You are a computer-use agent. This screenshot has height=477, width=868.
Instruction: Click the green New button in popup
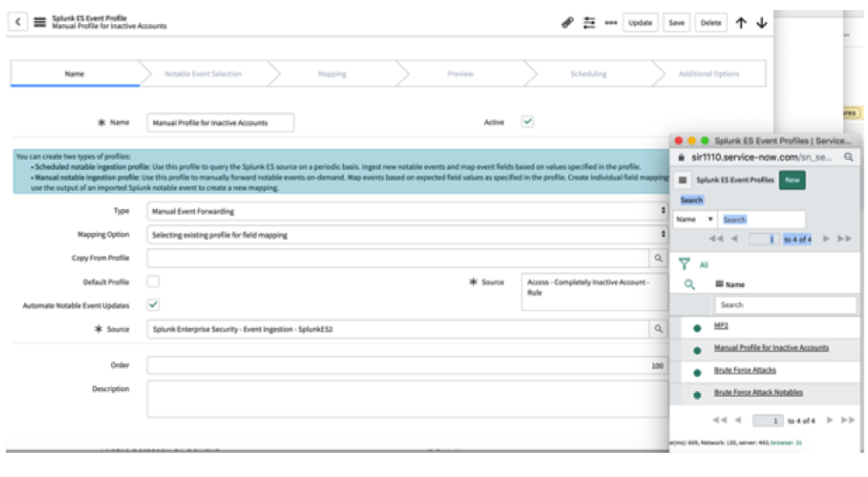[x=792, y=180]
